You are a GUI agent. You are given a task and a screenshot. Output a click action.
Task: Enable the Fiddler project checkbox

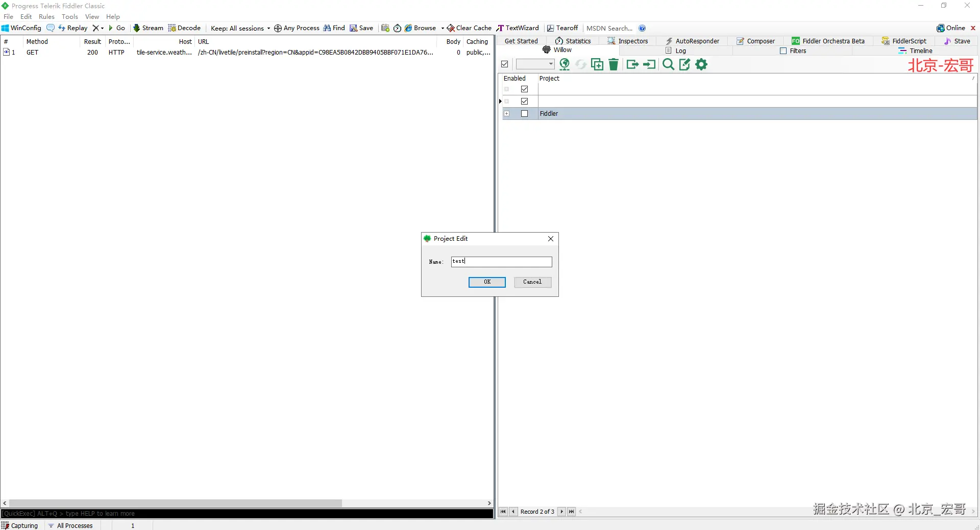pos(524,114)
